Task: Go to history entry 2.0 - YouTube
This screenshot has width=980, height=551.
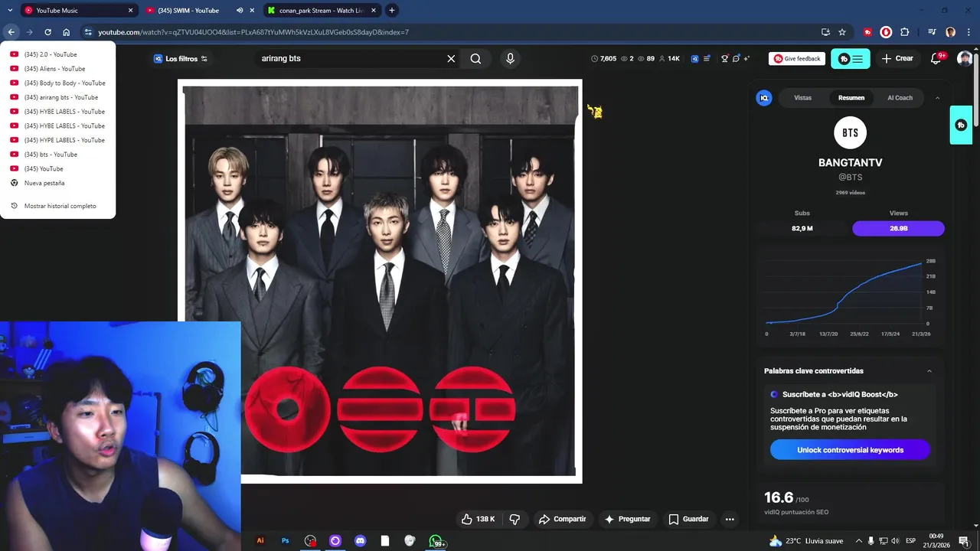Action: tap(57, 54)
